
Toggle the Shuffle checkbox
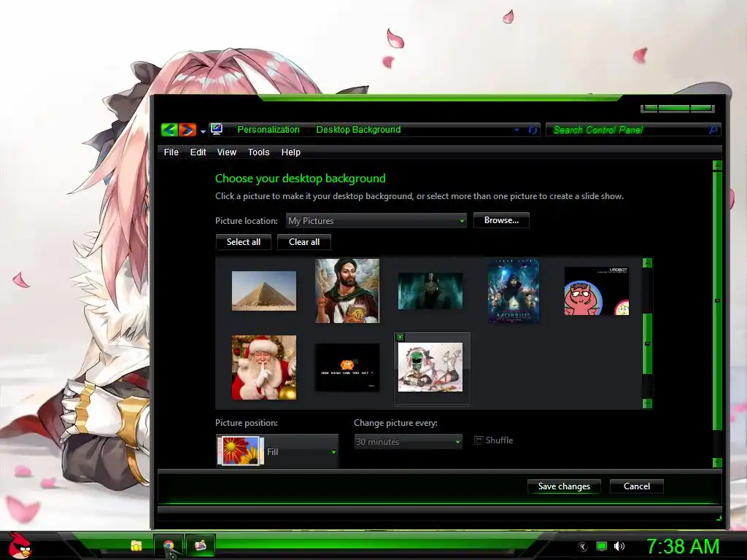tap(479, 440)
